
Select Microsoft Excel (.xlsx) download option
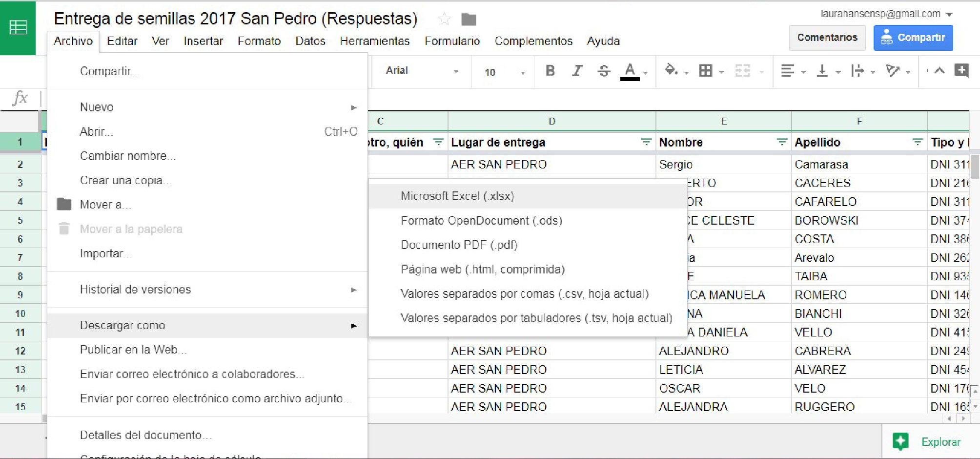pos(457,196)
